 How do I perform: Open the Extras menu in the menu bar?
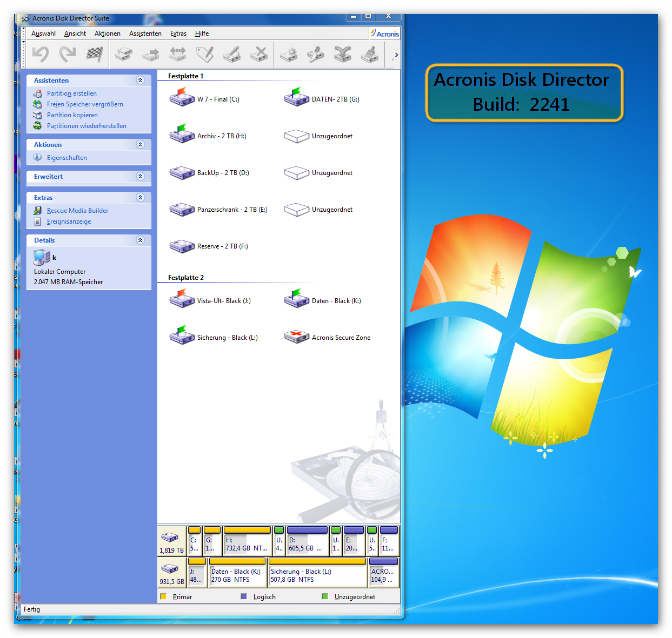point(178,33)
